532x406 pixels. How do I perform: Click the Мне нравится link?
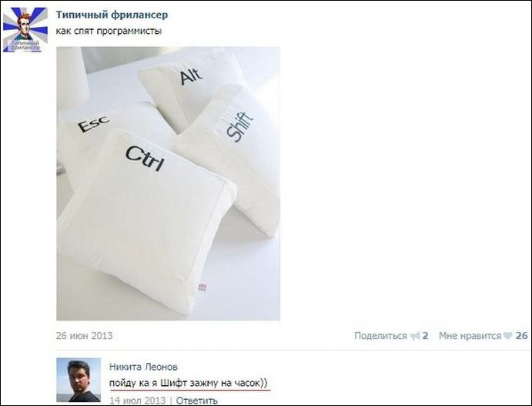470,336
